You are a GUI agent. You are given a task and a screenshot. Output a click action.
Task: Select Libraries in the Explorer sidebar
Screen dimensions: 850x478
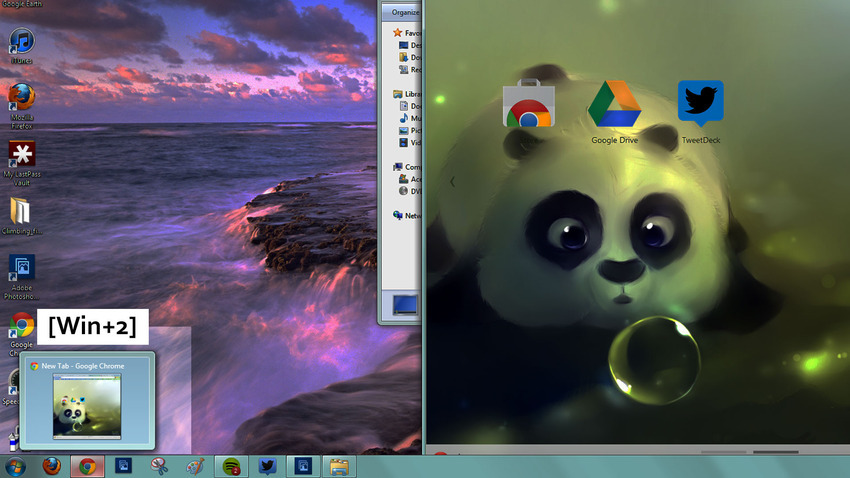(x=407, y=94)
